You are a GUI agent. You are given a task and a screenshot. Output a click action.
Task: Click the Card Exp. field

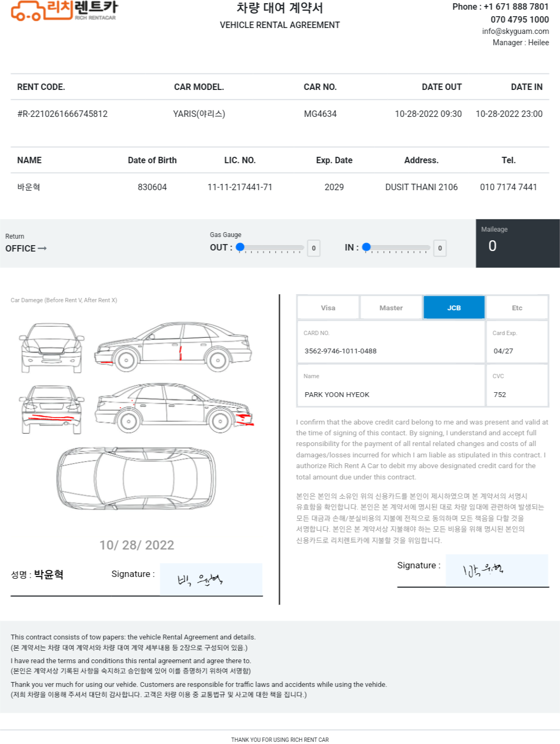[x=517, y=342]
